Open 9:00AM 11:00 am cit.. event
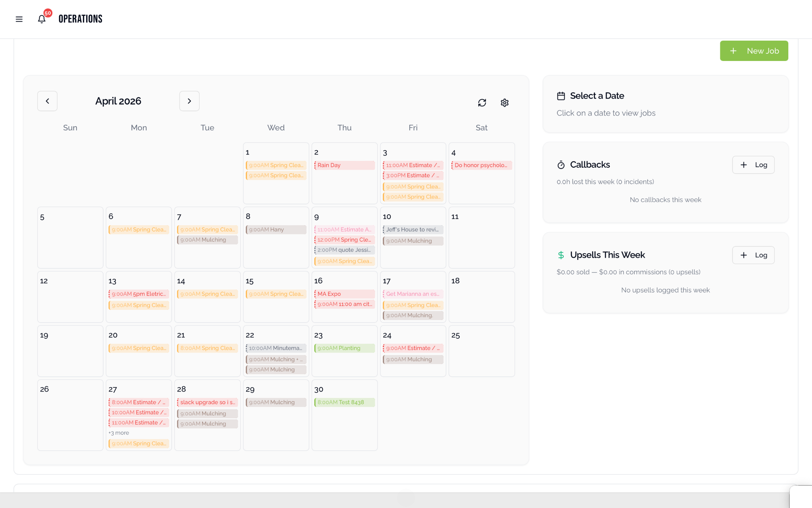The image size is (812, 508). point(345,304)
